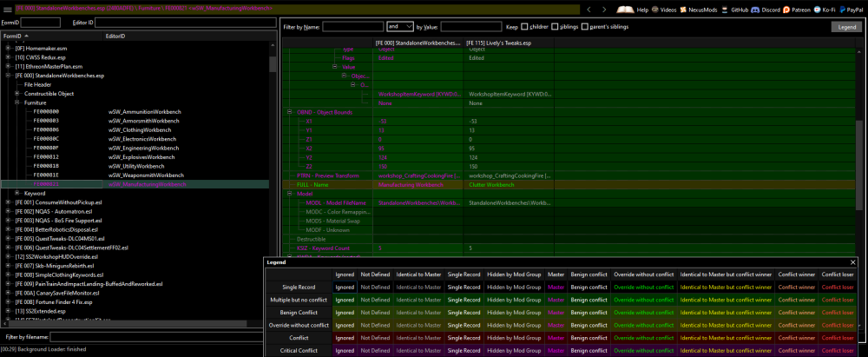This screenshot has width=868, height=357.
Task: Sort by the FormID column header
Action: click(53, 36)
